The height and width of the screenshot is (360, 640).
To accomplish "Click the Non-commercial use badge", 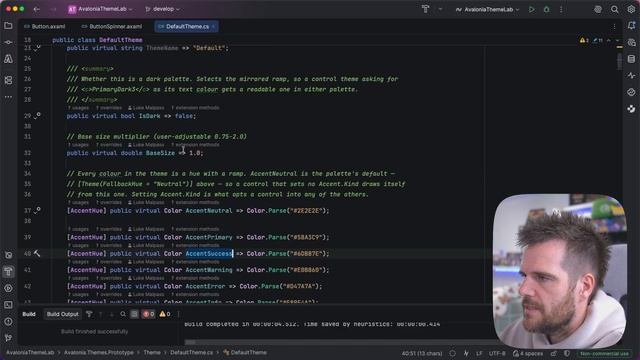I will click(604, 353).
